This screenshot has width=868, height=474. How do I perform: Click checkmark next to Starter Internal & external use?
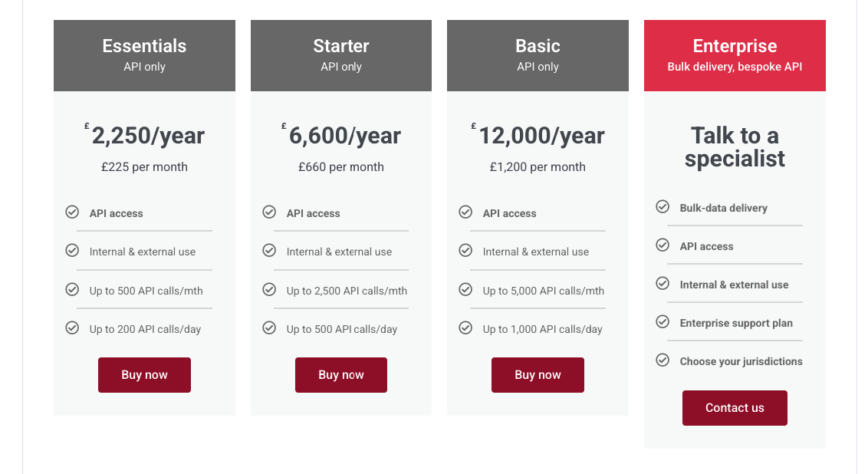point(269,250)
